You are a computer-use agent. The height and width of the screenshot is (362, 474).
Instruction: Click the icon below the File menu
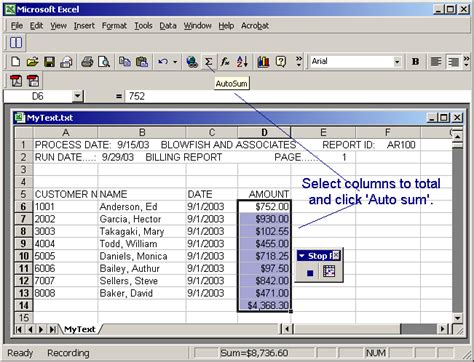pyautogui.click(x=16, y=43)
